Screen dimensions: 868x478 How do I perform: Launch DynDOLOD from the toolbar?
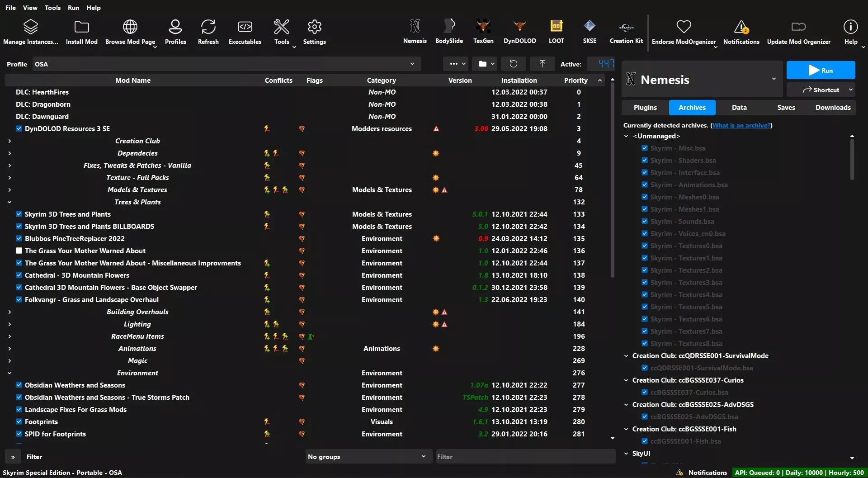coord(520,31)
